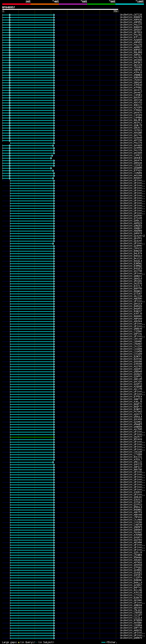Select hit UniRef100_C0PSP8

pyautogui.click(x=131, y=115)
